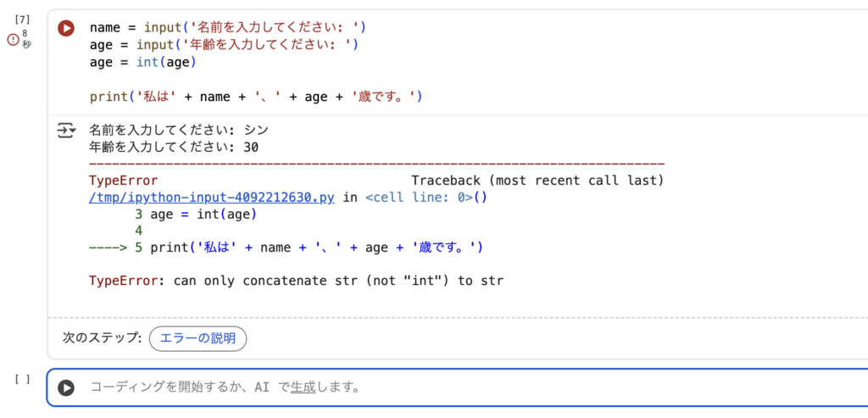Click the empty brackets of the new cell
The width and height of the screenshot is (868, 418).
23,379
